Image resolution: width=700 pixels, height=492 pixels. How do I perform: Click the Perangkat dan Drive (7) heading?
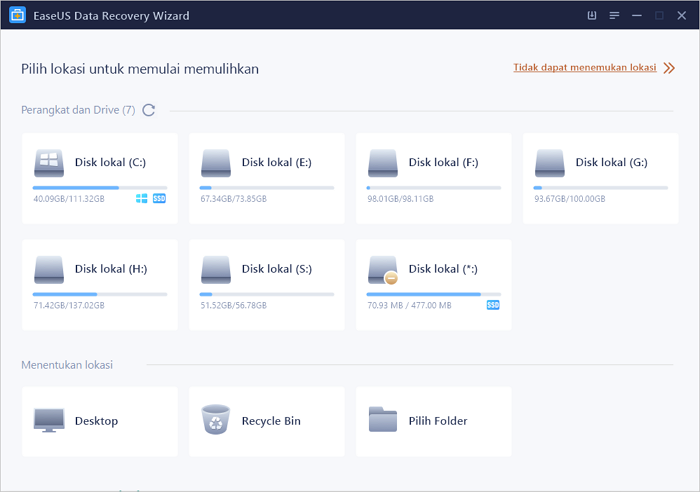tap(78, 110)
